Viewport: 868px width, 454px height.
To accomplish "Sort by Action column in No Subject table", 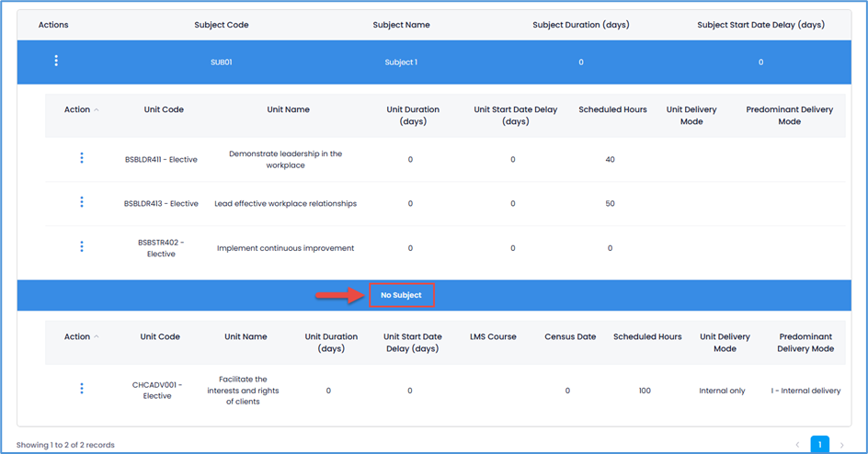I will (81, 336).
